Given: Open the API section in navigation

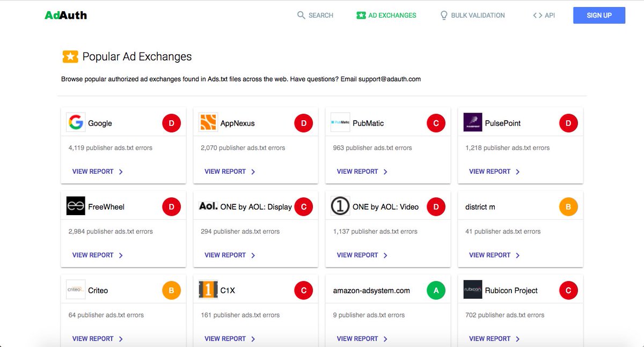Looking at the screenshot, I should 543,15.
